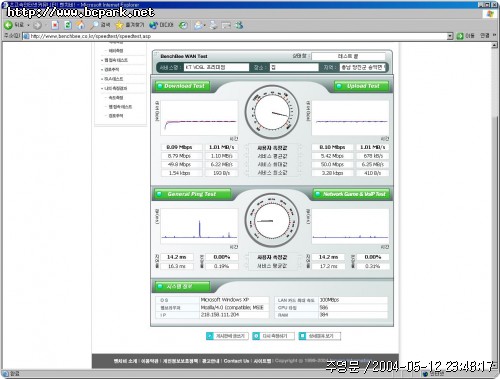500x379 pixels.
Task: Expand the address bar dropdown arrow
Action: [x=450, y=36]
